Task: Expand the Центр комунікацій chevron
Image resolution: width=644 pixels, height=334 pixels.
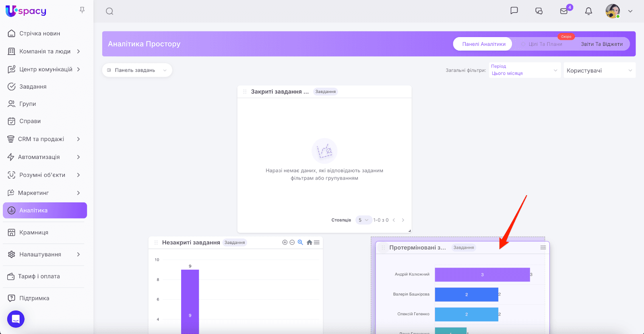Action: pyautogui.click(x=78, y=69)
